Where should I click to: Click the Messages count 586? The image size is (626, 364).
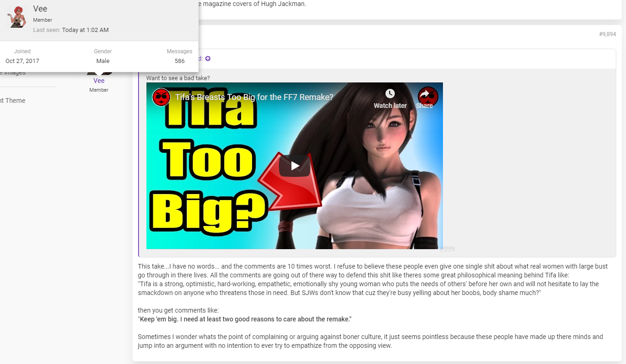tap(180, 61)
